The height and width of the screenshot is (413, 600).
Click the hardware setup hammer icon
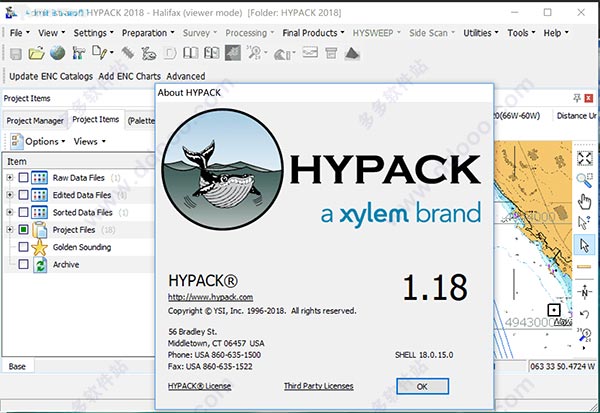click(78, 53)
